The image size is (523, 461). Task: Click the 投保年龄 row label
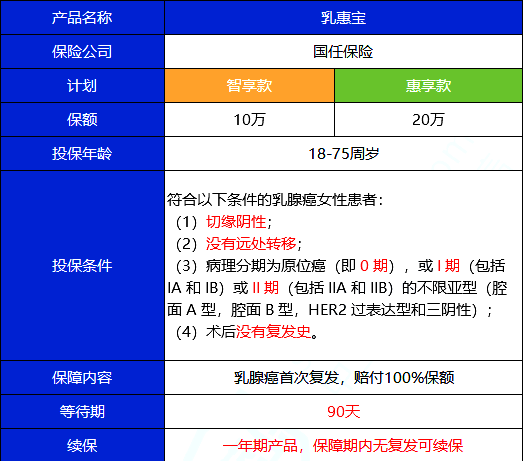[x=82, y=153]
